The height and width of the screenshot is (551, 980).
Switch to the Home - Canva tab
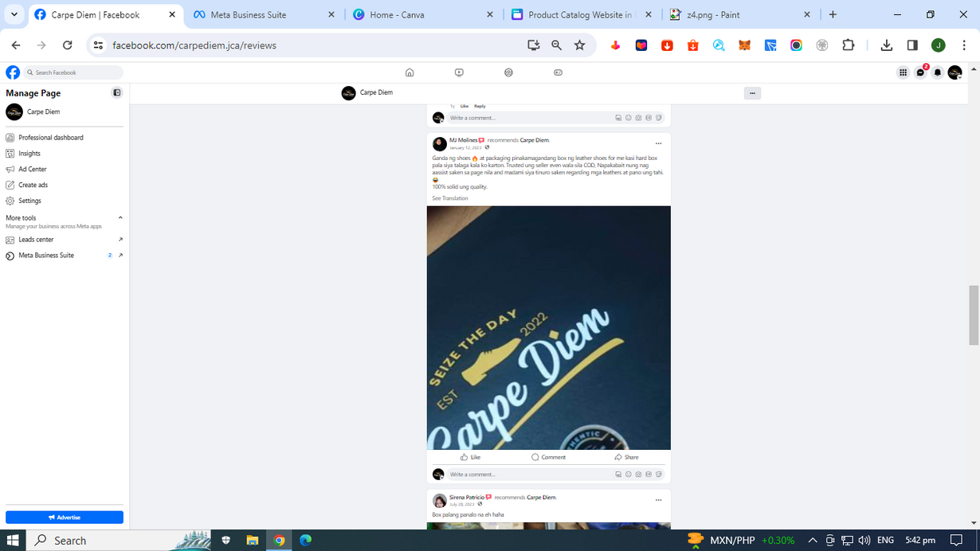click(423, 14)
